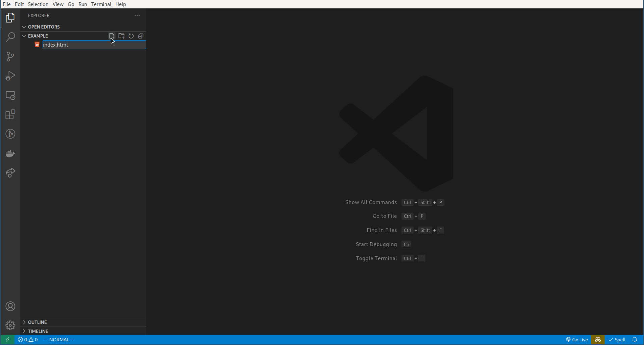Open the Terminal menu
Image resolution: width=644 pixels, height=345 pixels.
pos(101,4)
